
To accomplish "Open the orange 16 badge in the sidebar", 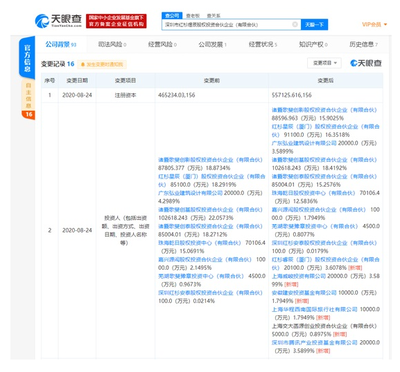I will coord(28,114).
